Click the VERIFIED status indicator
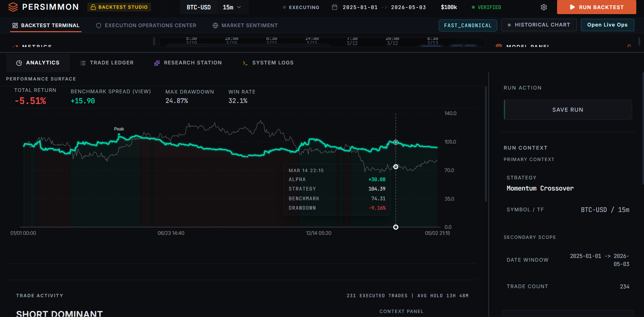The image size is (644, 317). pos(486,7)
